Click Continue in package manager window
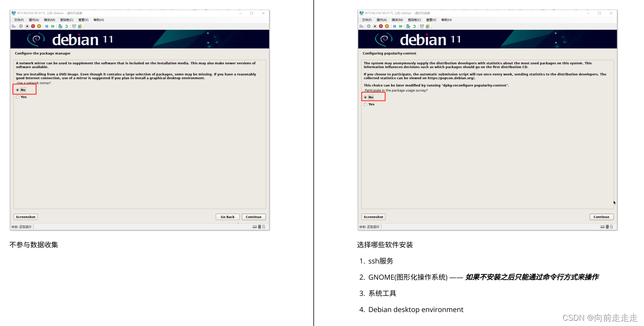 [x=253, y=217]
